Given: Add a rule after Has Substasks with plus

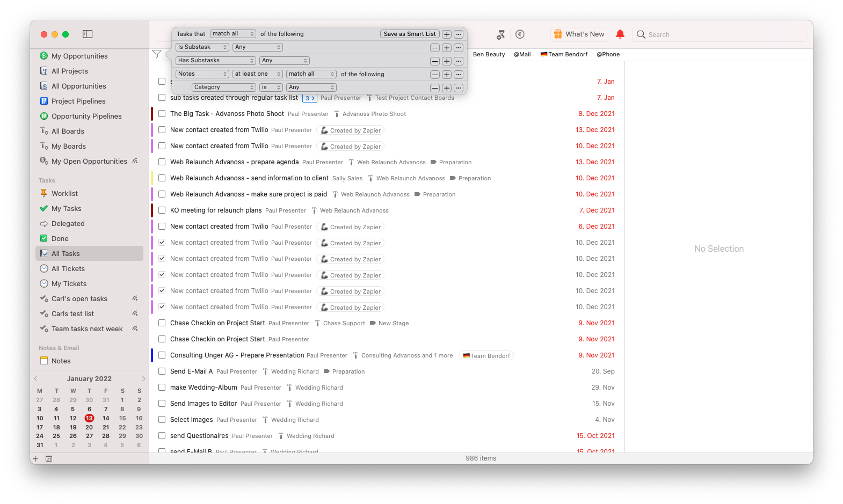Looking at the screenshot, I should 447,61.
